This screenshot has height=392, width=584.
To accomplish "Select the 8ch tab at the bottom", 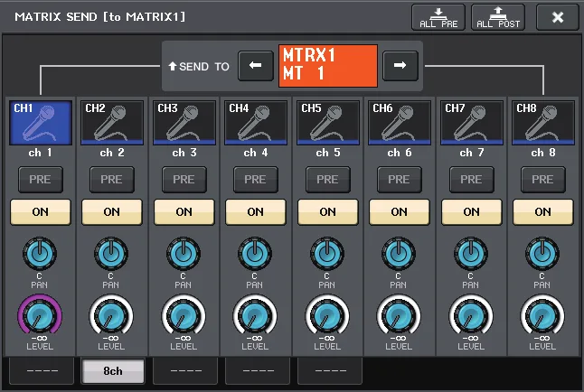I will (113, 371).
